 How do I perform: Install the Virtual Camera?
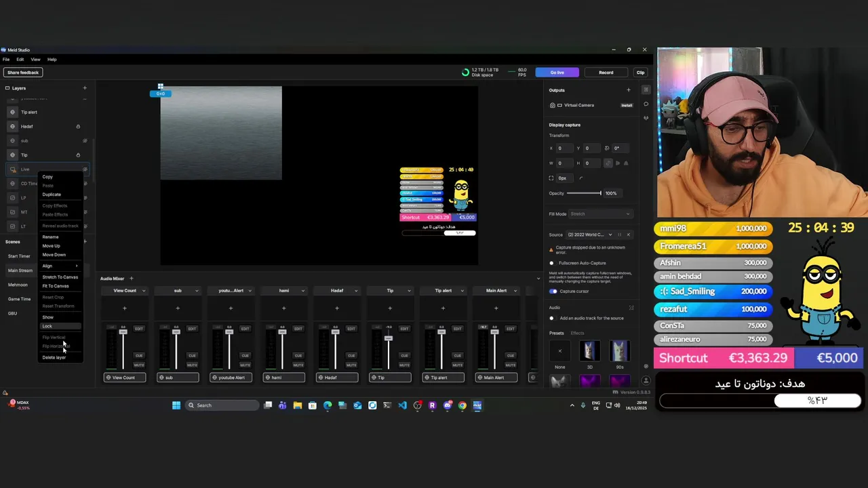[x=627, y=105]
